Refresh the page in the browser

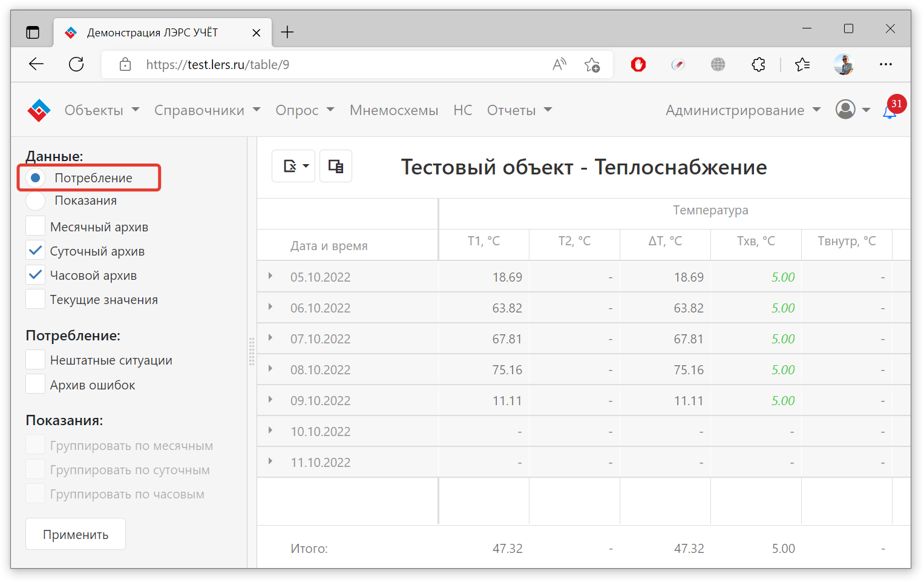(76, 64)
